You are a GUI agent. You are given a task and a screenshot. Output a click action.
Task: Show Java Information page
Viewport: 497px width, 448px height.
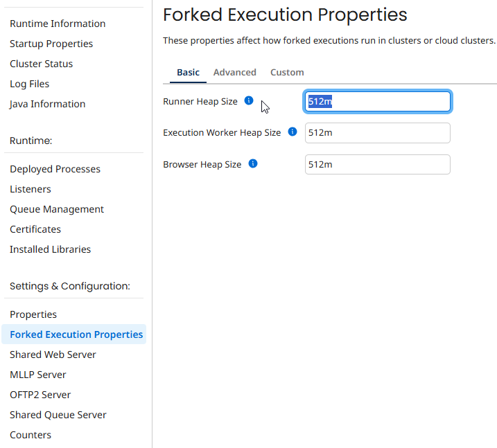(48, 104)
